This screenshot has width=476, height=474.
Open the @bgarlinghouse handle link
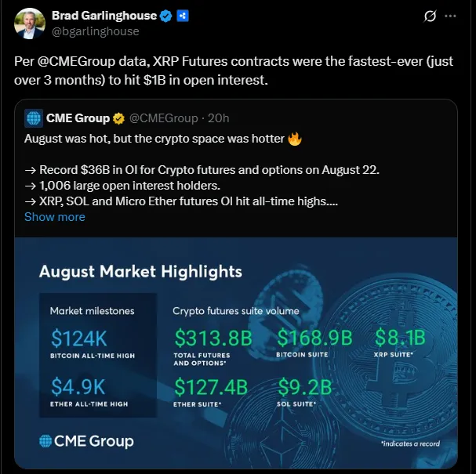coord(96,31)
